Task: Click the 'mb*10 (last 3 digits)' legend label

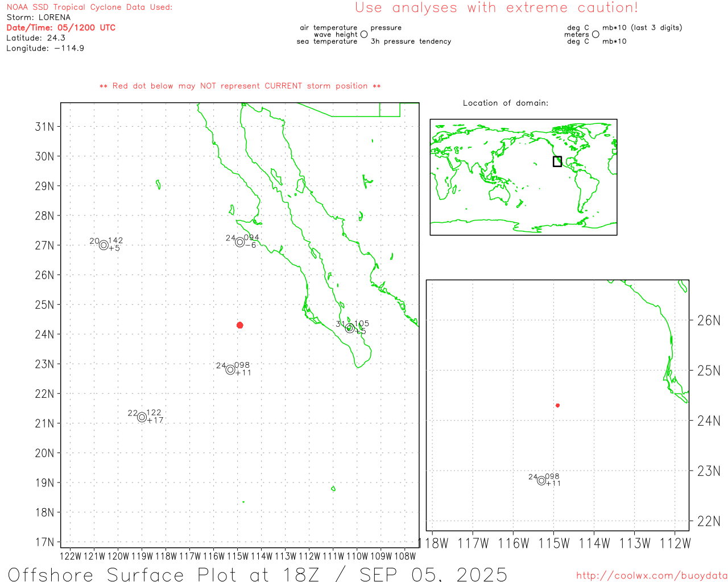Action: (x=642, y=28)
